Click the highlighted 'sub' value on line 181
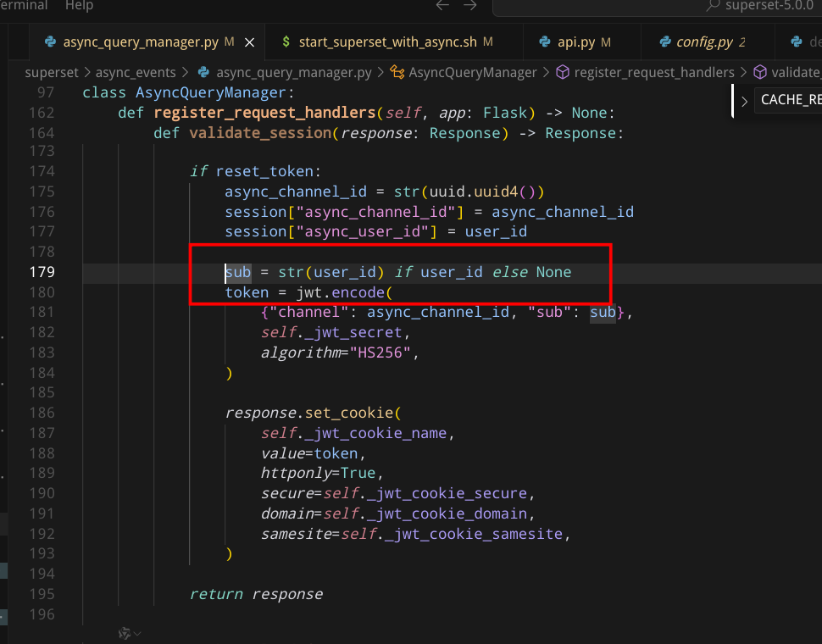822x644 pixels. (603, 313)
